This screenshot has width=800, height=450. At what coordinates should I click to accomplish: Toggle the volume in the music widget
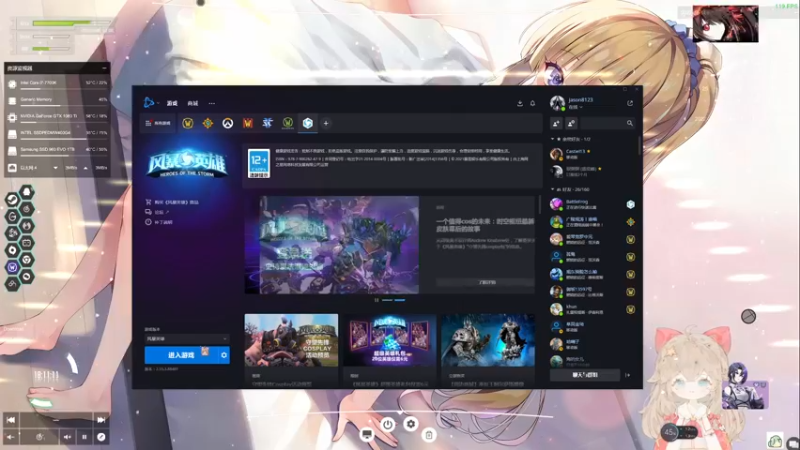(67, 437)
